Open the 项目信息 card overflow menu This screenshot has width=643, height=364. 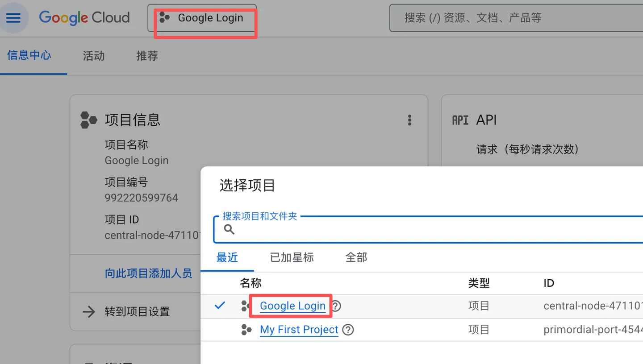point(409,120)
